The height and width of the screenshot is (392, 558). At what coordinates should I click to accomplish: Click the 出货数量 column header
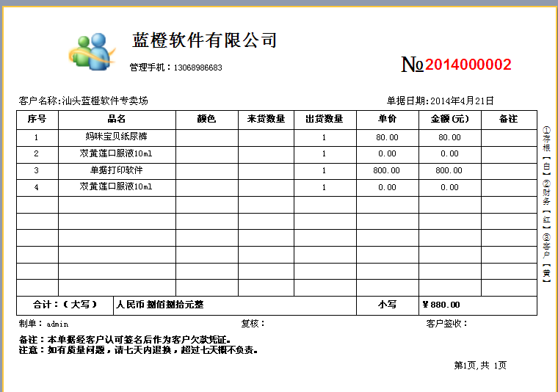click(325, 119)
